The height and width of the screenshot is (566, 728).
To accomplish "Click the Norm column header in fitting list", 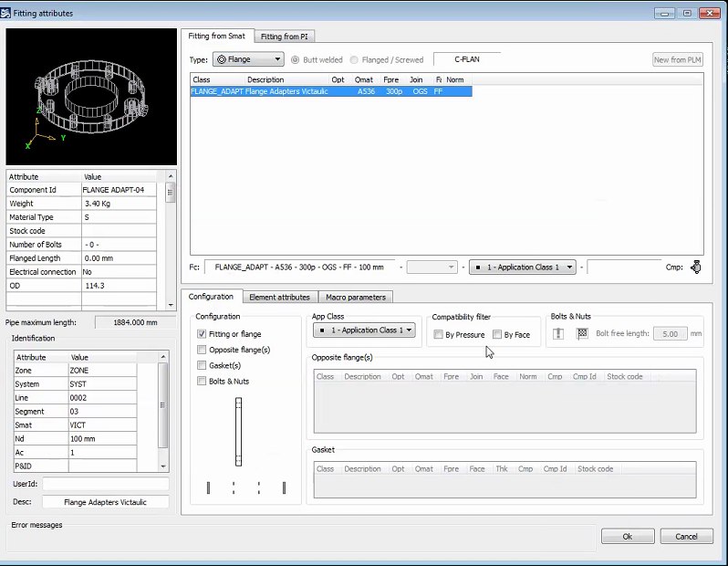I will point(455,79).
